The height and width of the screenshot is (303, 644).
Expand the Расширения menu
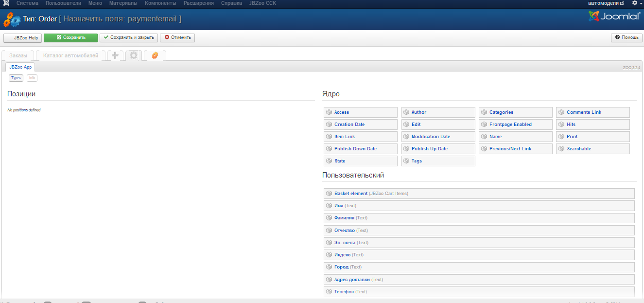[x=198, y=3]
